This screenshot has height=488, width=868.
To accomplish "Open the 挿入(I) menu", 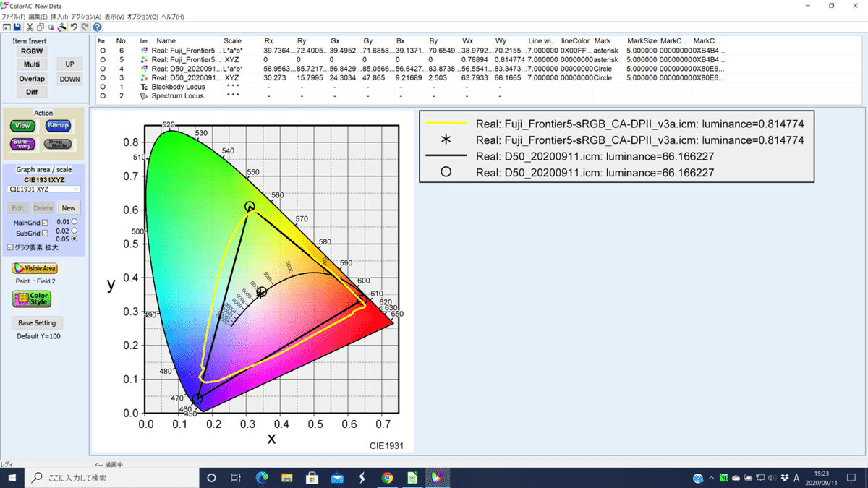I will tap(59, 17).
